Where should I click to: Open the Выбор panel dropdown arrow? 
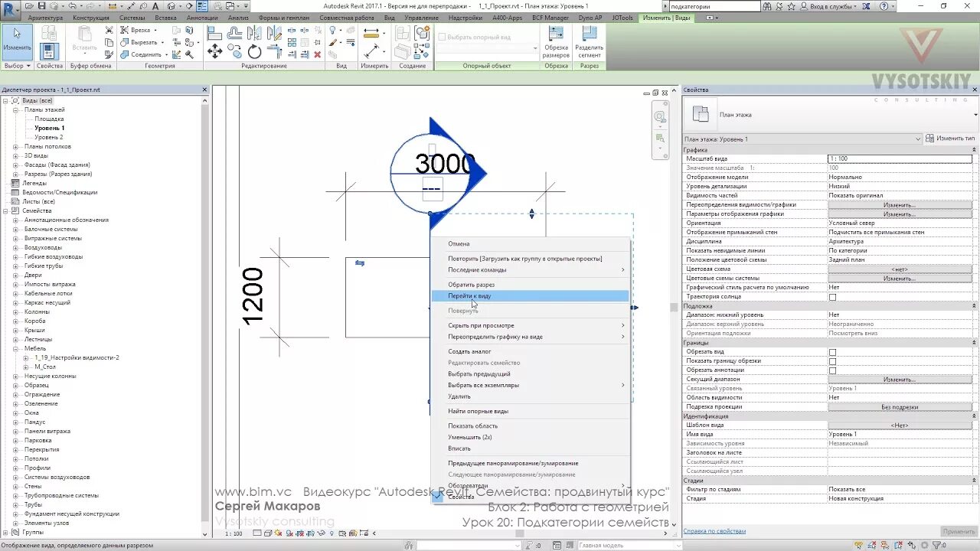[28, 66]
